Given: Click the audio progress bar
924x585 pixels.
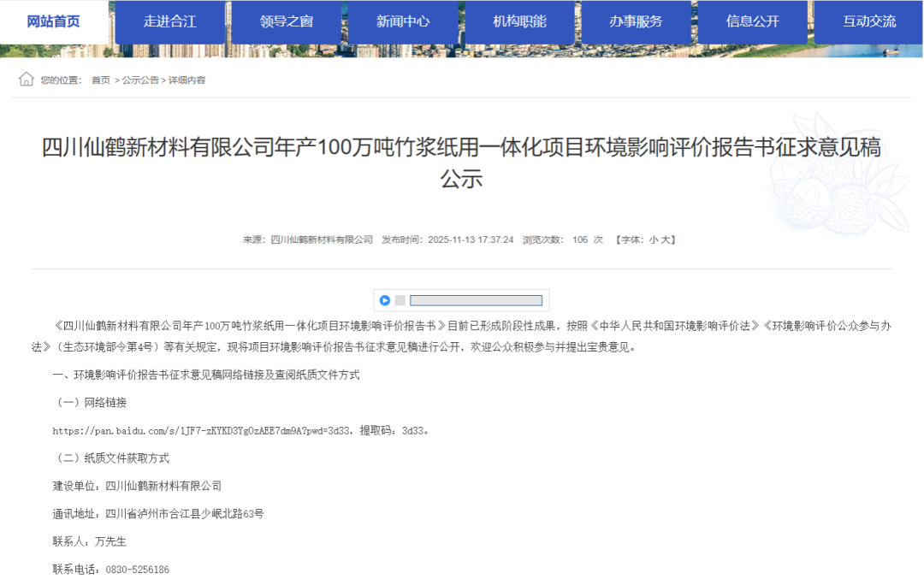Looking at the screenshot, I should click(x=476, y=300).
